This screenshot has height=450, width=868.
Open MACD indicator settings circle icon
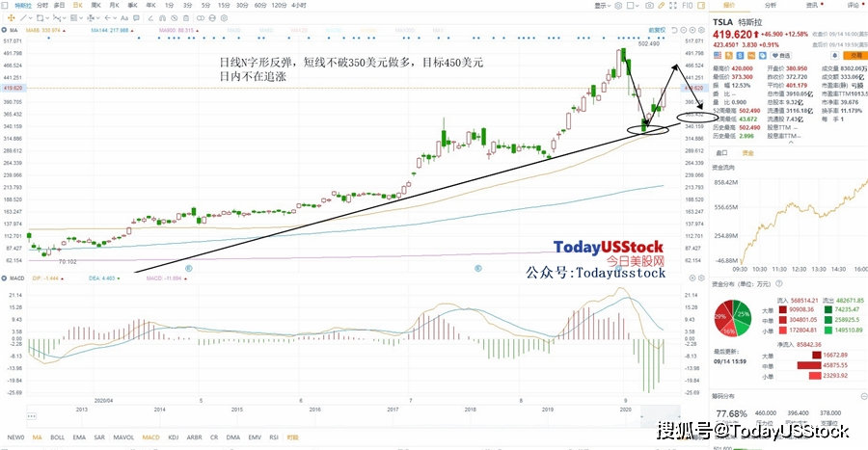coord(700,278)
